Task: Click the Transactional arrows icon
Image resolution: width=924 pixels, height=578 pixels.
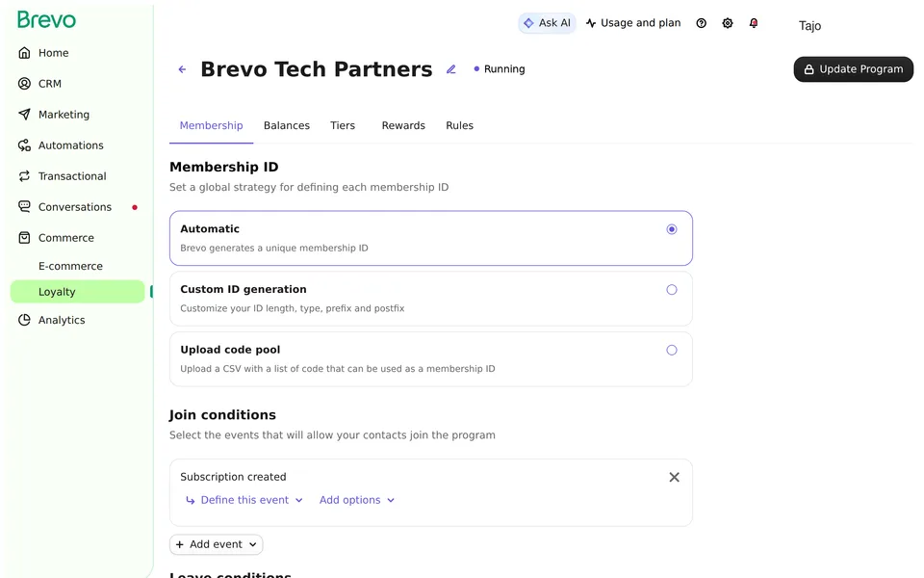Action: click(24, 175)
